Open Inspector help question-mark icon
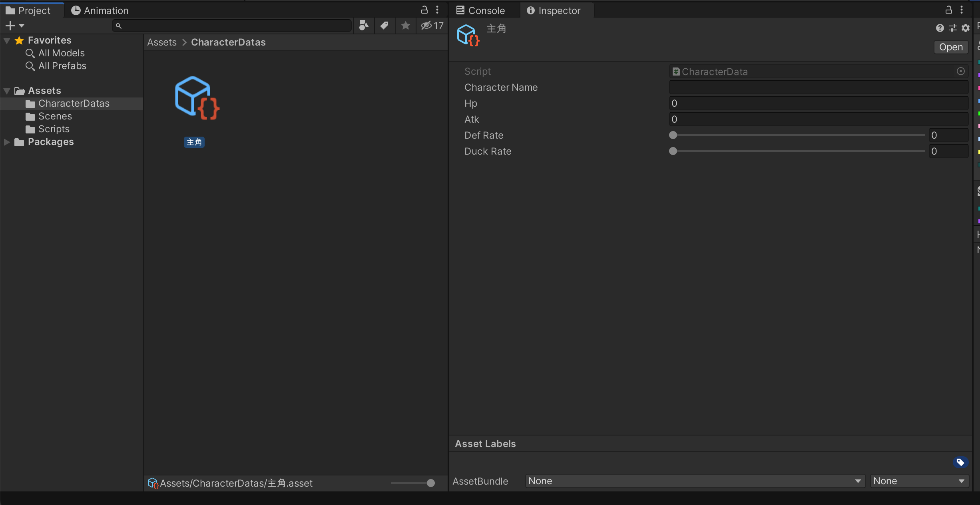 939,28
